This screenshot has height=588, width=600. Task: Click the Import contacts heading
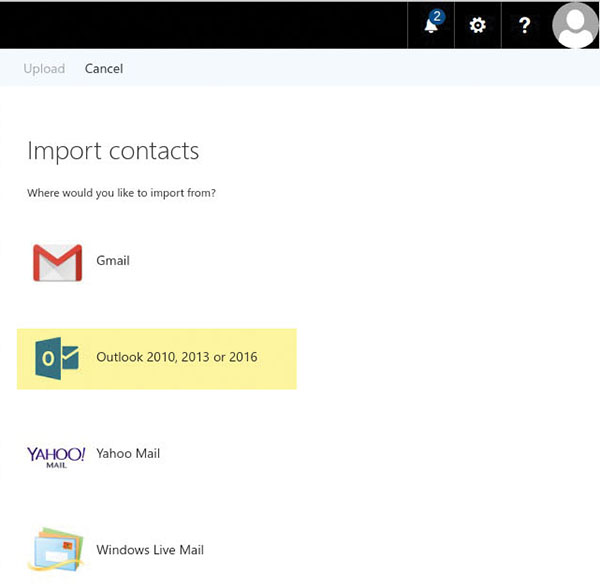[x=113, y=151]
